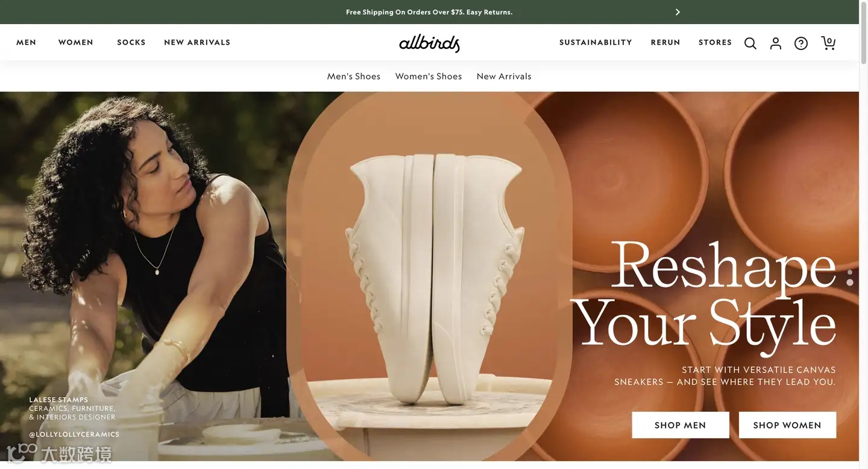Select the second carousel slide dot
Screen dimensions: 868x469
click(x=850, y=282)
